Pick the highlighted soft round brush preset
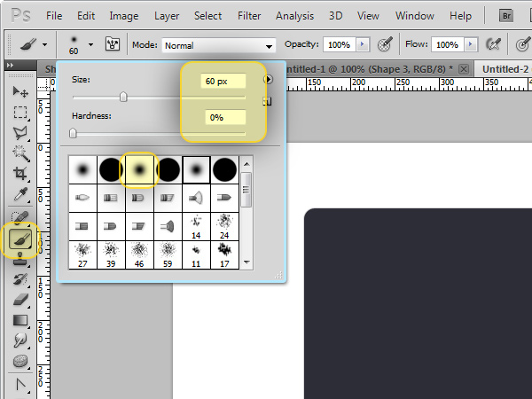532x399 pixels. click(x=139, y=169)
